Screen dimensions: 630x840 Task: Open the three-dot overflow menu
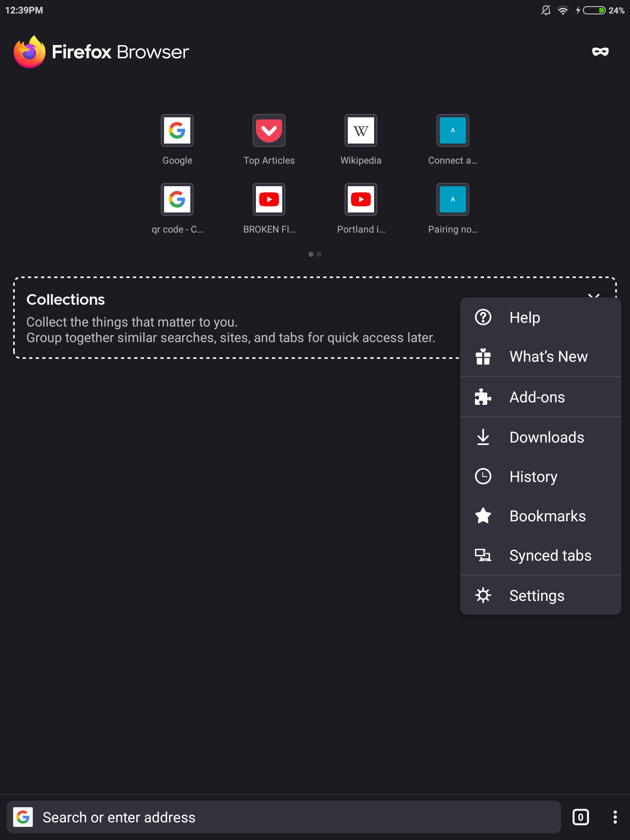point(614,817)
